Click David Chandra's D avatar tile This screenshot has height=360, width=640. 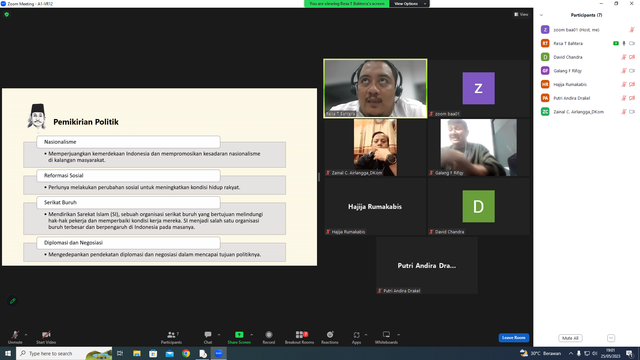[479, 206]
